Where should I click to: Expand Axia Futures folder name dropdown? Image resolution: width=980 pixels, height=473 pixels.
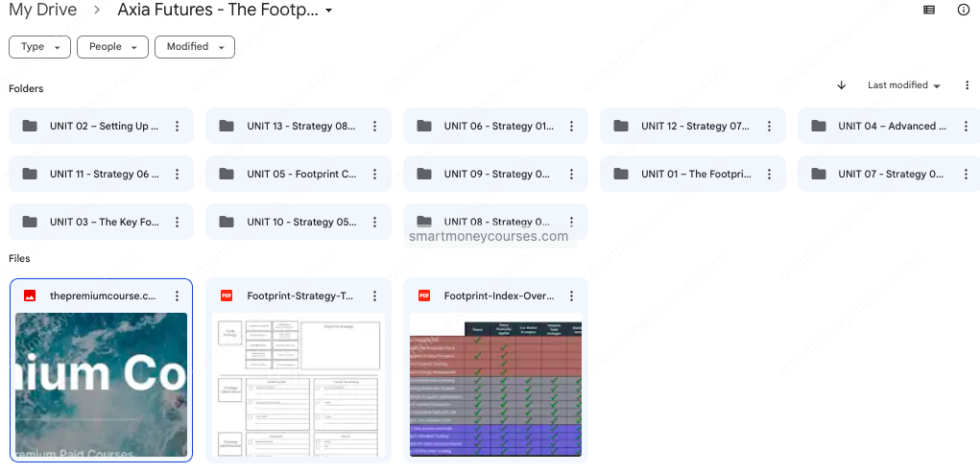click(329, 11)
